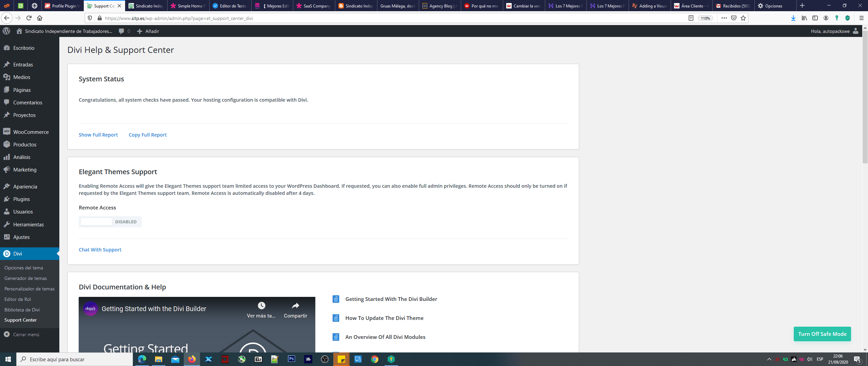868x366 pixels.
Task: Click video Compartir share icon
Action: pos(296,306)
